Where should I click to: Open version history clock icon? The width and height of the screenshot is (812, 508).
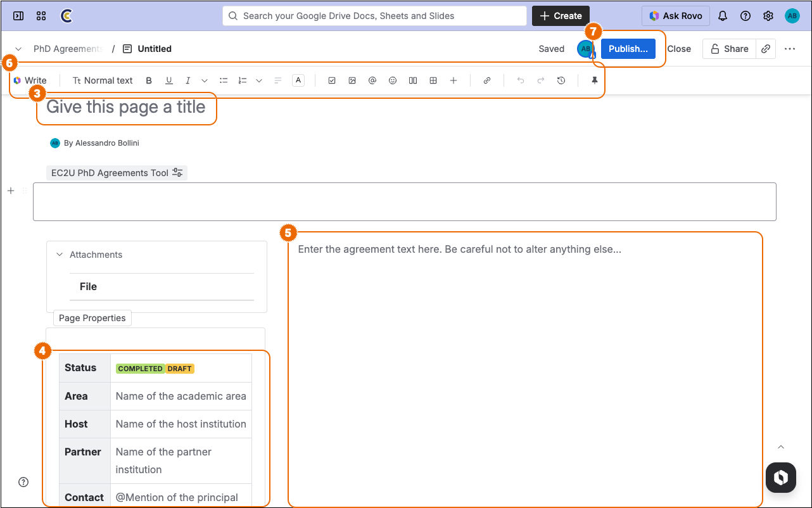click(x=561, y=80)
